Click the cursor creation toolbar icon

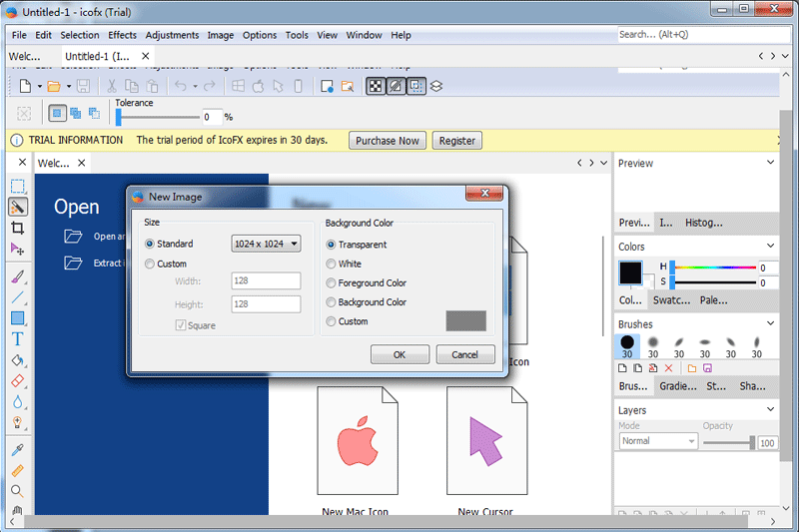[279, 86]
